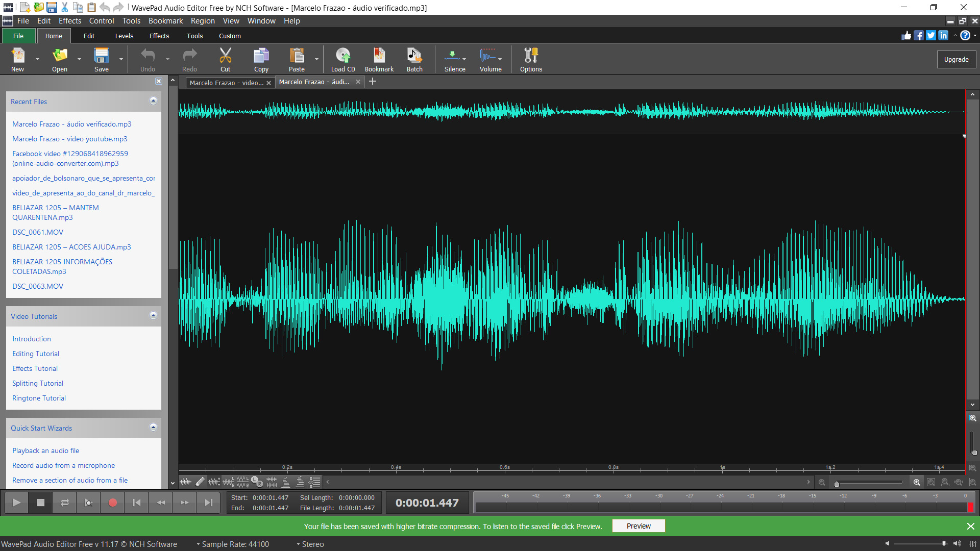Screen dimensions: 980x551
Task: Click the Open folder toolbar icon
Action: [x=60, y=55]
